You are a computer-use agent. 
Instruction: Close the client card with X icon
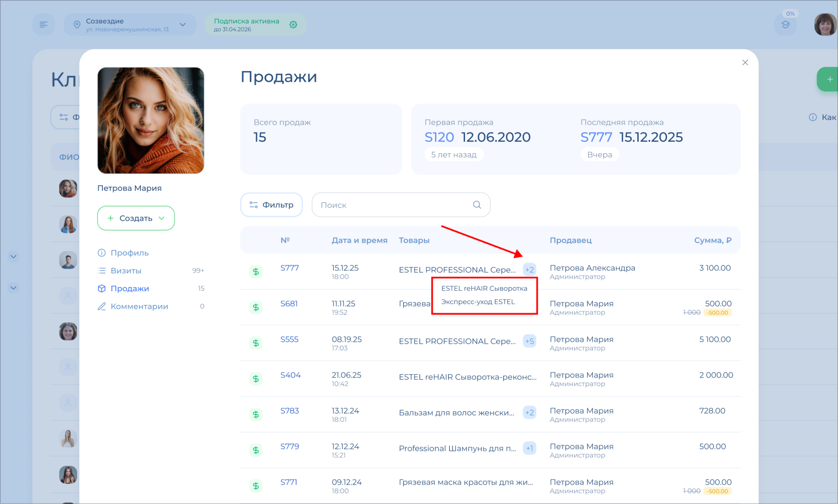[x=745, y=63]
